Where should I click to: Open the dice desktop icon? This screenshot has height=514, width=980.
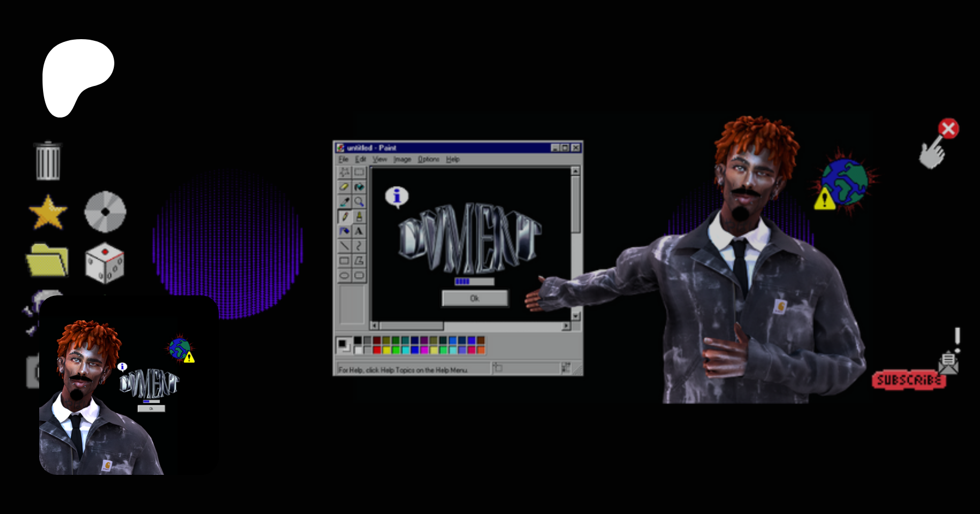[105, 263]
